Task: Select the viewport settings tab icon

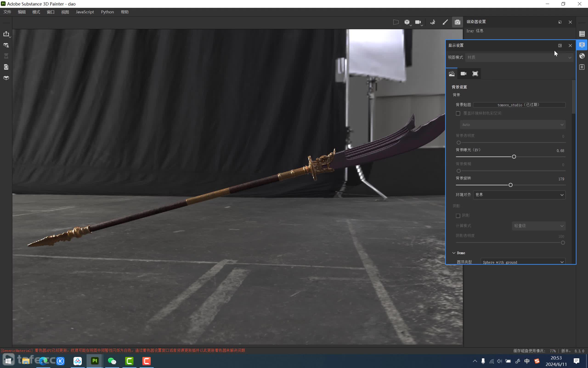Action: coord(475,74)
